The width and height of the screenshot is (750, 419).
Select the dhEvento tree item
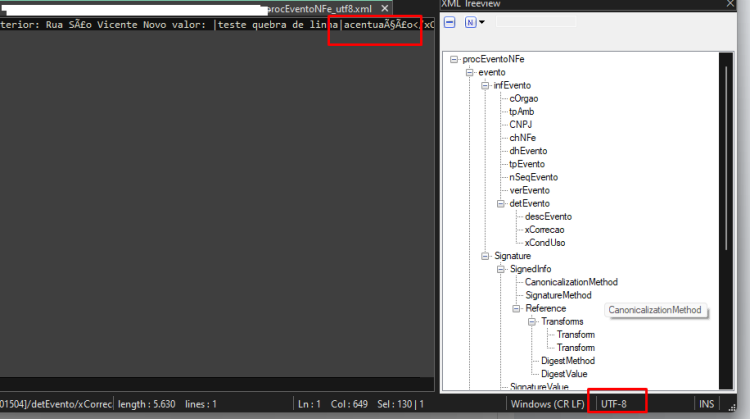(x=528, y=151)
